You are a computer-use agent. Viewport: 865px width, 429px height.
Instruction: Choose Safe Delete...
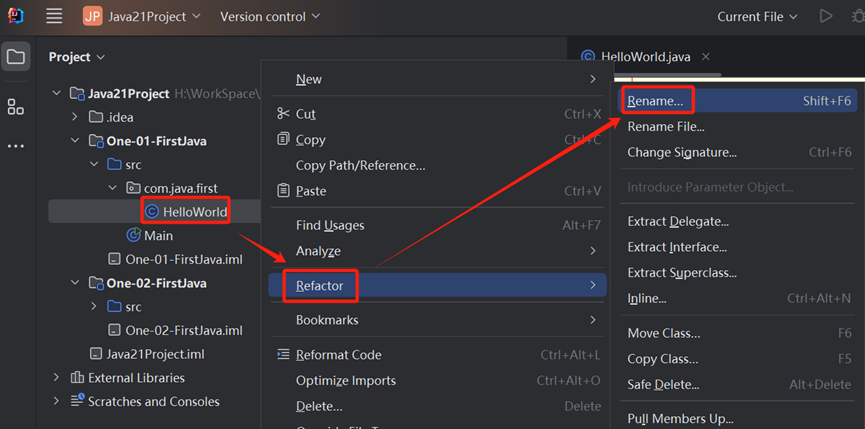tap(739, 384)
